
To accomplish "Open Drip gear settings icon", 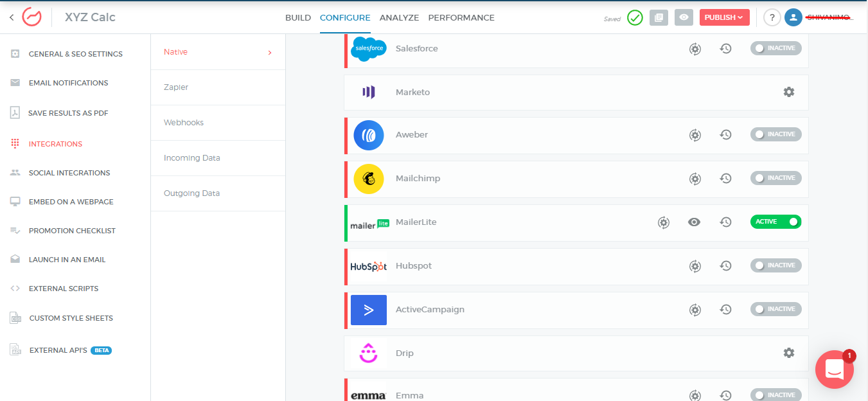I will coord(789,353).
